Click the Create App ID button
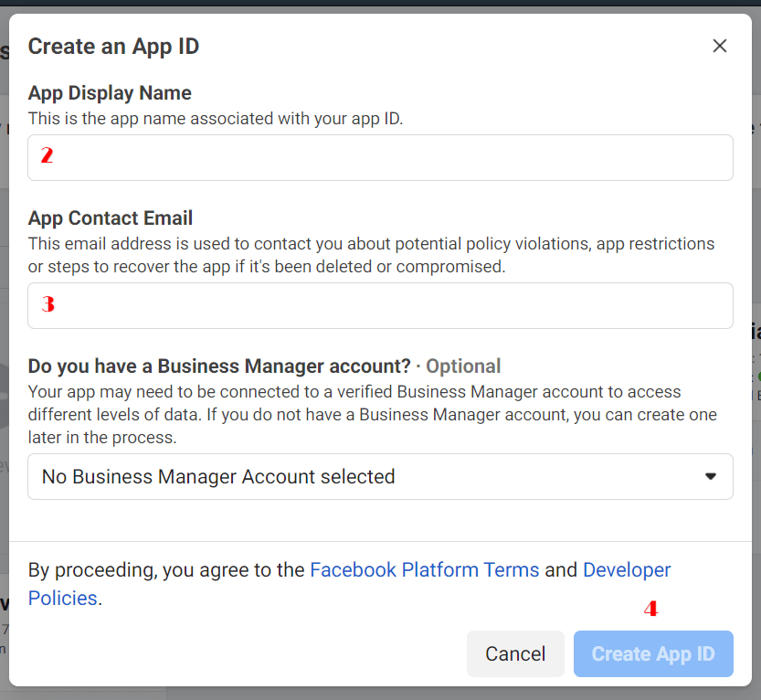 coord(653,654)
